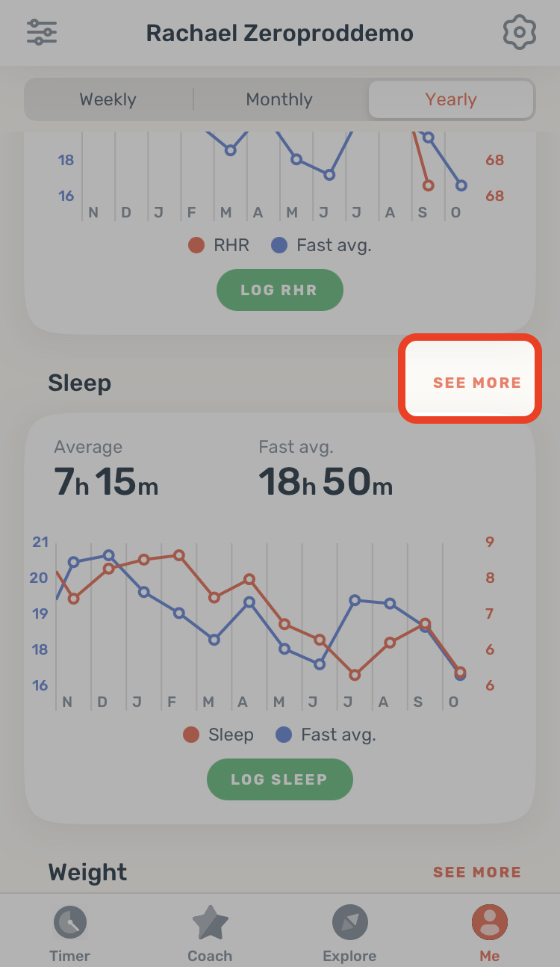Select February sleep data point on chart
Viewport: 560px width, 967px height.
[x=179, y=555]
